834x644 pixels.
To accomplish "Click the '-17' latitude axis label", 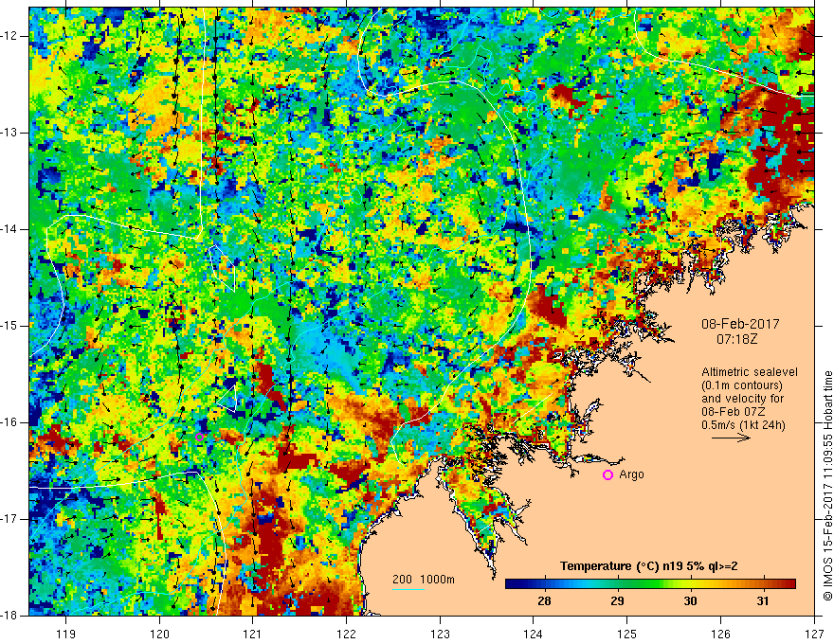I will pos(10,519).
